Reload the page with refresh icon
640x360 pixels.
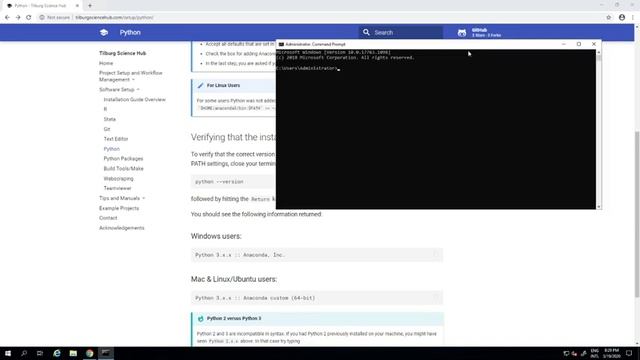tap(29, 18)
